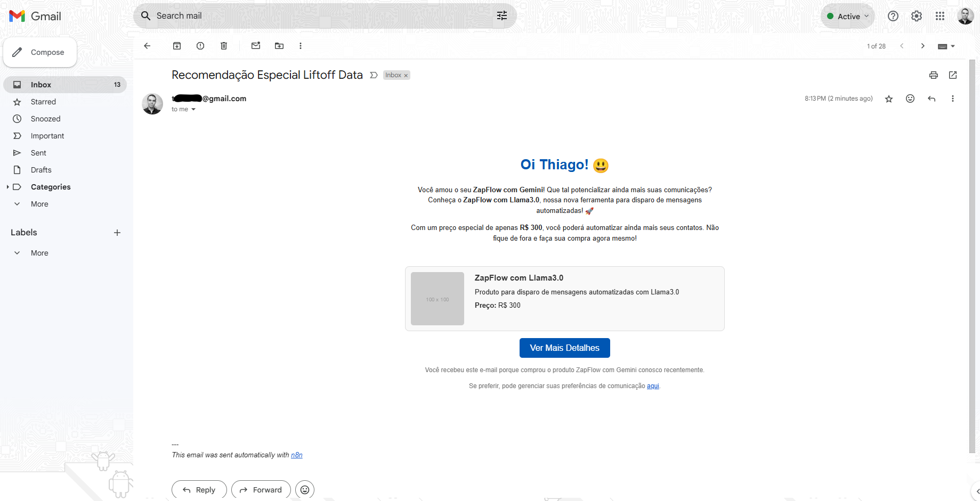Add emoji reaction in message header
Image resolution: width=980 pixels, height=501 pixels.
910,98
